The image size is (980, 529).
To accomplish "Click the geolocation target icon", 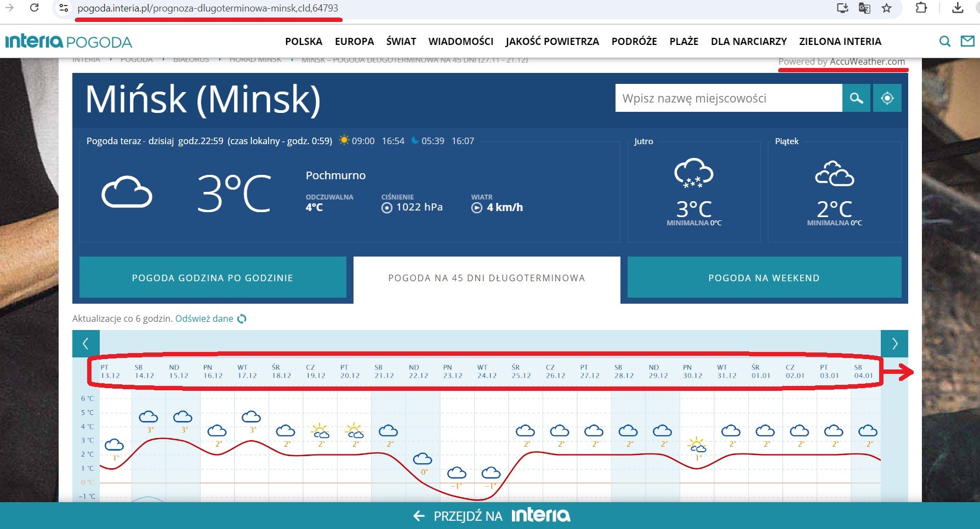I will [887, 98].
